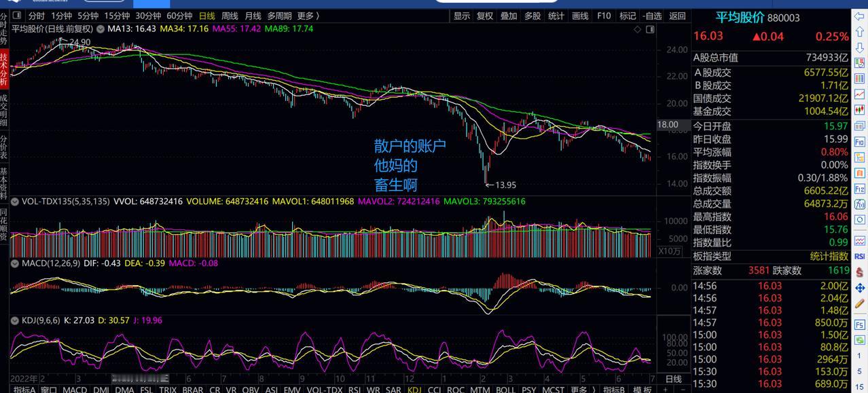Click the -自选 remove from watchlist button
The image size is (868, 393).
(651, 16)
